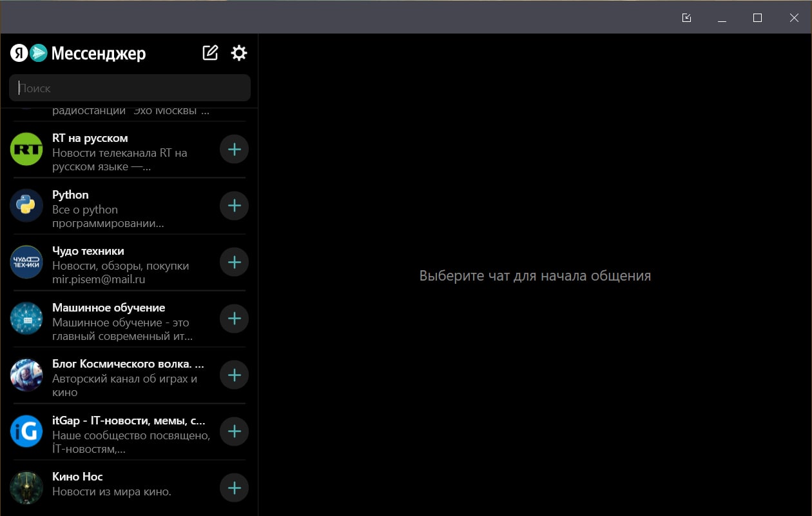Viewport: 812px width, 516px height.
Task: Open Messenger settings gear
Action: pyautogui.click(x=239, y=53)
